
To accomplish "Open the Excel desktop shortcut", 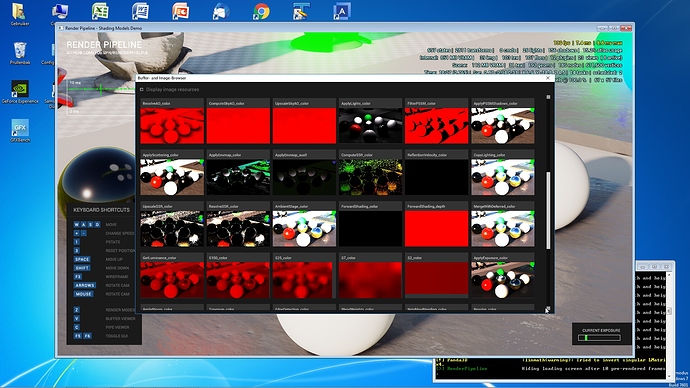I will point(100,11).
